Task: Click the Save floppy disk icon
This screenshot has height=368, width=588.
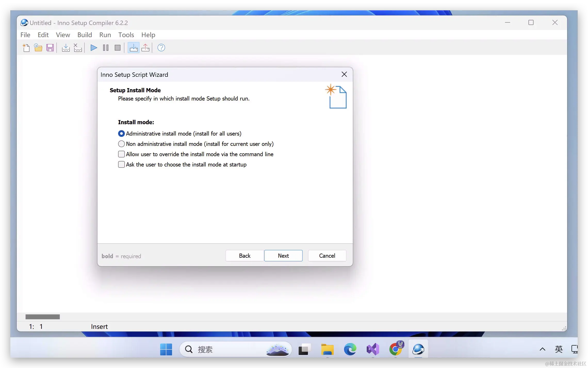Action: coord(50,48)
